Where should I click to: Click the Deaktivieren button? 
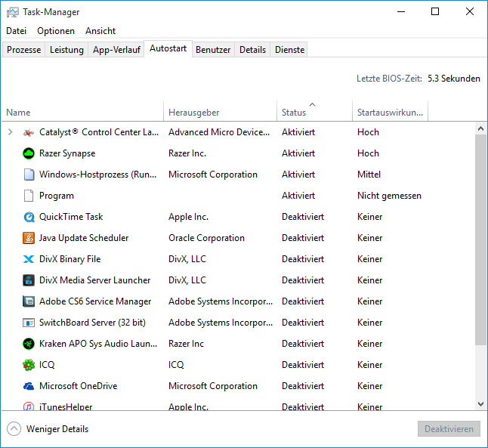click(449, 429)
